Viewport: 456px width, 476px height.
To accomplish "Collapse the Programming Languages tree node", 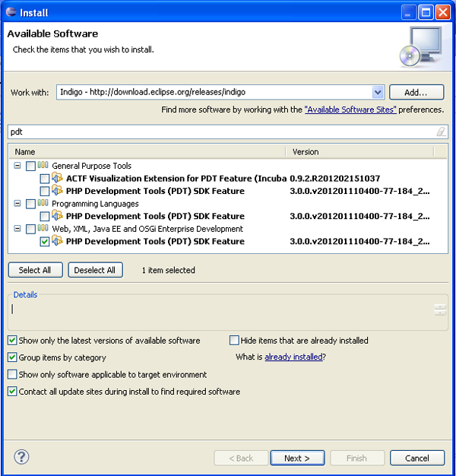I will pyautogui.click(x=17, y=203).
